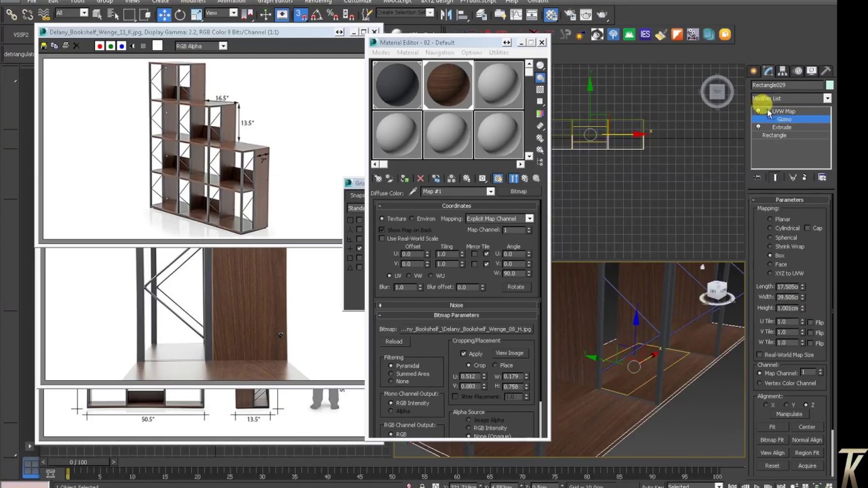Click the Mirror tool icon

446,14
